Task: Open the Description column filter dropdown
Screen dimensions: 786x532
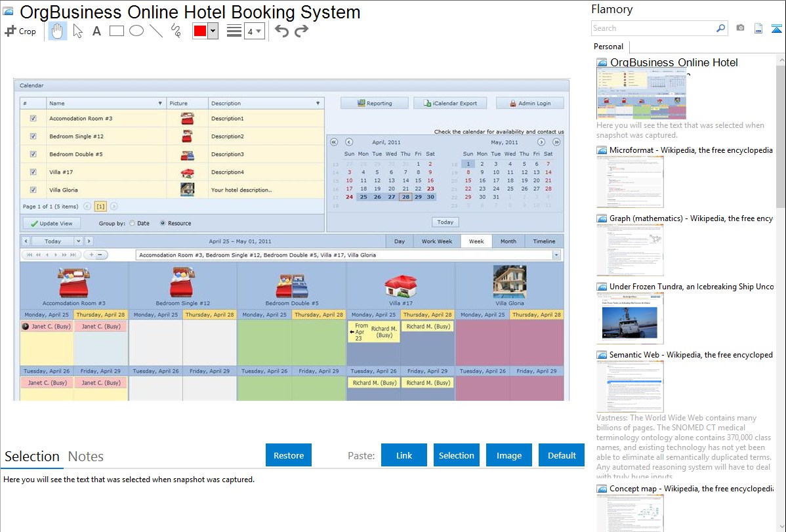Action: pyautogui.click(x=318, y=103)
